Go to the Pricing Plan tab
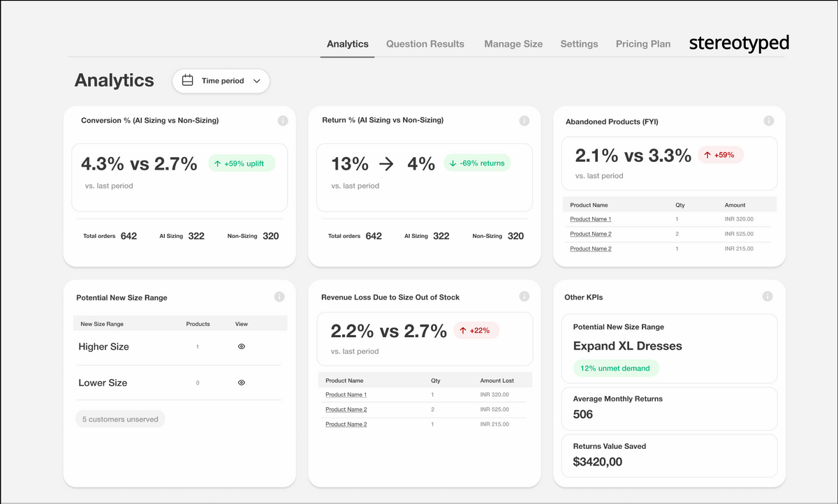Viewport: 838px width, 504px height. pos(642,44)
